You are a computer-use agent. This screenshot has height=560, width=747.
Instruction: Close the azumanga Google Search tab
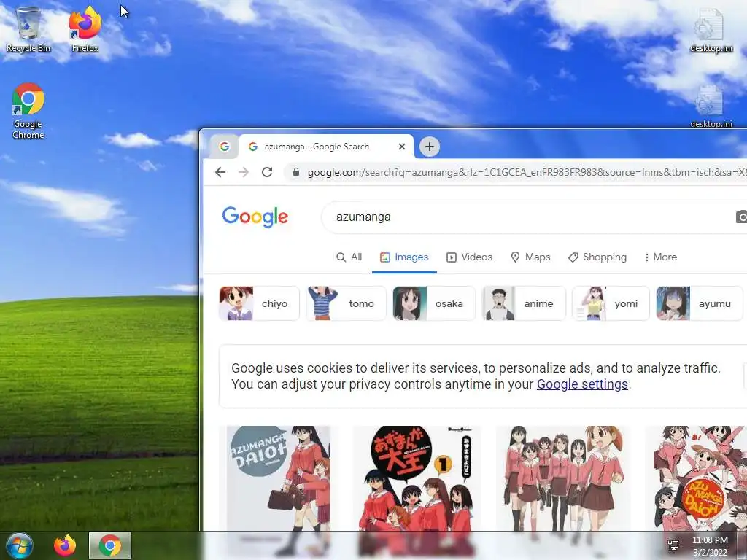[402, 147]
